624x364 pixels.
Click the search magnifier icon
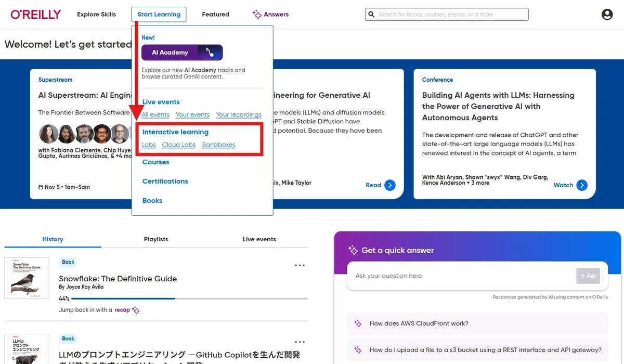click(x=371, y=15)
